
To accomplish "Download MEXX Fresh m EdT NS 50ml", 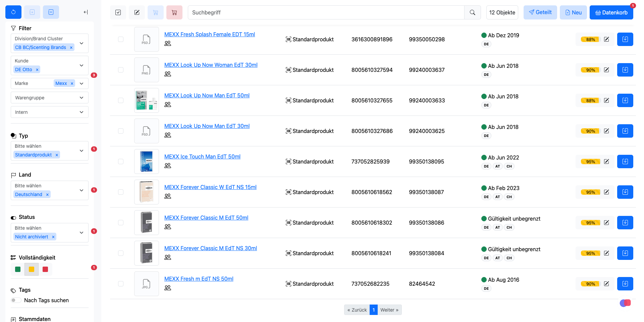I will (625, 284).
